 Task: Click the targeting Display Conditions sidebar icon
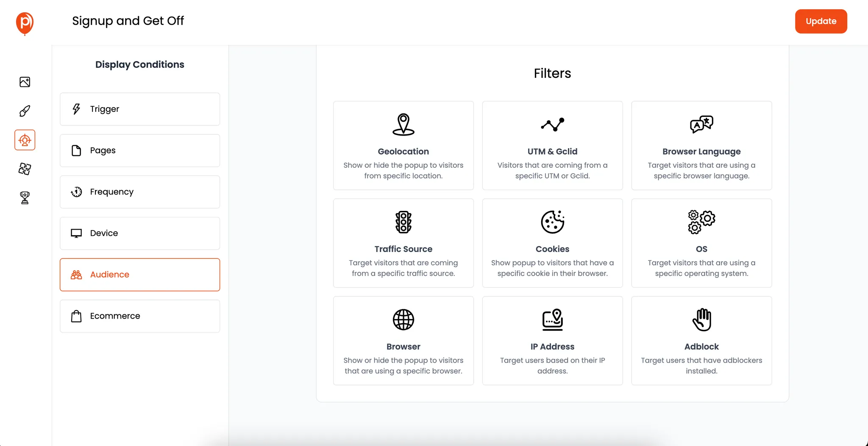tap(25, 140)
